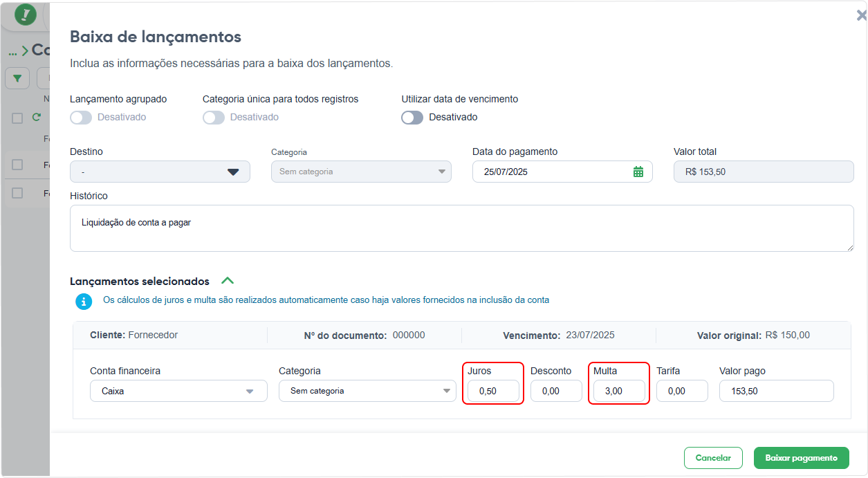Viewport: 868px width, 478px height.
Task: Open the Conta financeira Caixa dropdown
Action: pos(178,391)
